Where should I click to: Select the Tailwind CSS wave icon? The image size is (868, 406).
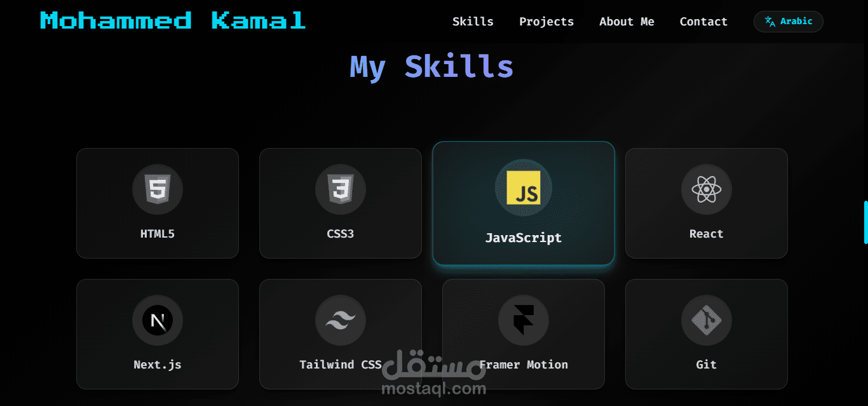(341, 320)
